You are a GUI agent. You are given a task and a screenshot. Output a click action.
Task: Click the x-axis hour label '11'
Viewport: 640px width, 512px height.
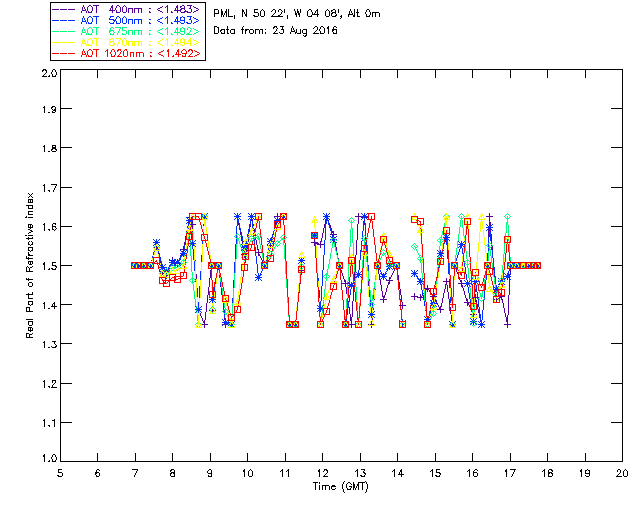(285, 473)
